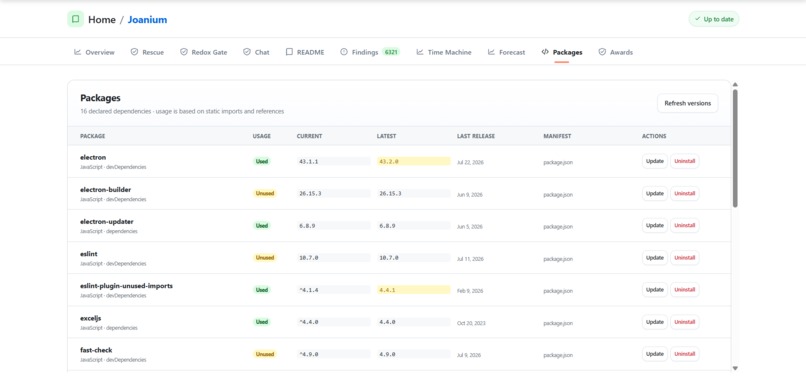Click the Joanium breadcrumb link
The width and height of the screenshot is (806, 386).
point(148,20)
